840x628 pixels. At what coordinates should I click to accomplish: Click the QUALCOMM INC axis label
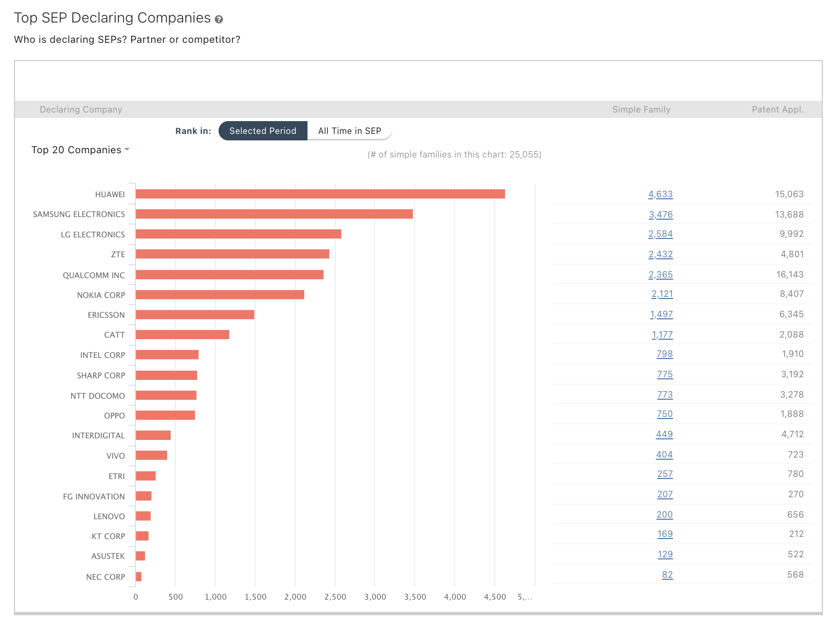coord(94,275)
